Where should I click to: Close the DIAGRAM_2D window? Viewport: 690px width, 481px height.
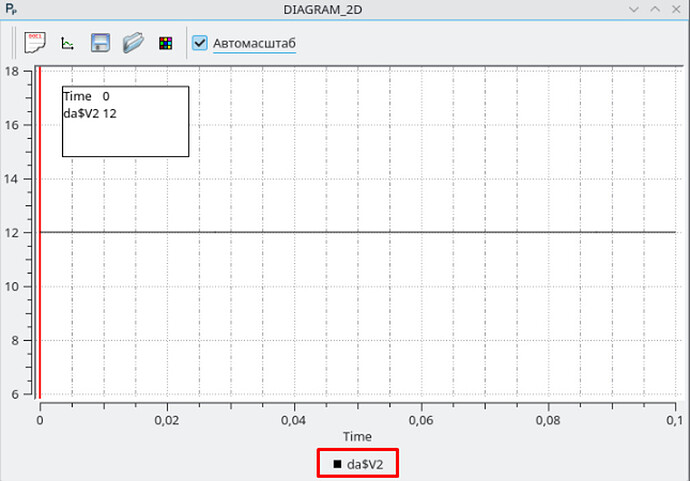coord(676,9)
